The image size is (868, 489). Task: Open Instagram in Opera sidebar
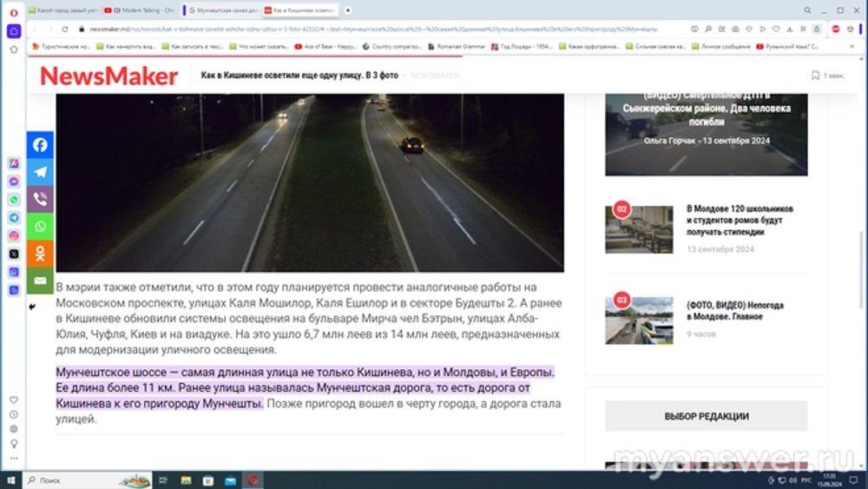click(14, 235)
